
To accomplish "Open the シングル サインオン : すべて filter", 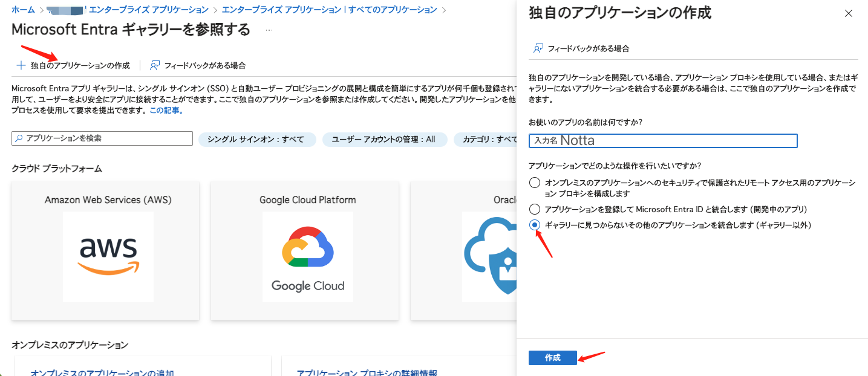I will 257,139.
